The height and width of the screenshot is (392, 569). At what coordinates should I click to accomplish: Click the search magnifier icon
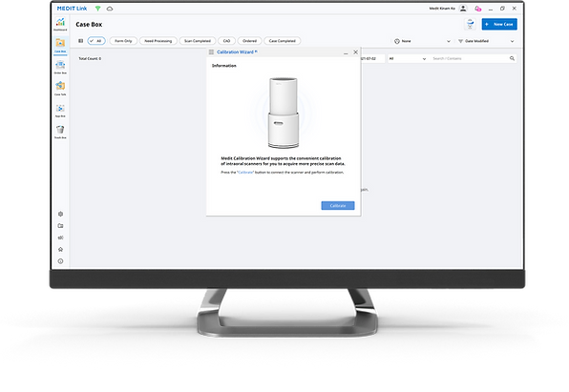tap(512, 58)
